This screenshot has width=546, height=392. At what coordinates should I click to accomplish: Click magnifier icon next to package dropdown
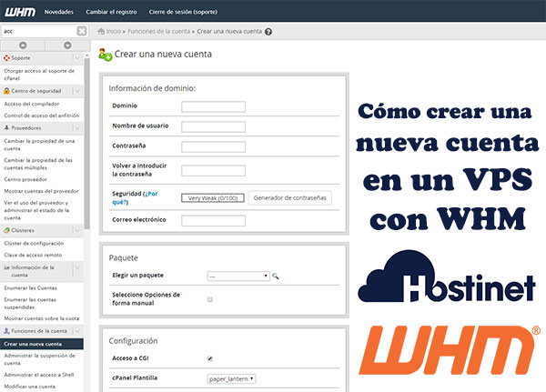[276, 276]
